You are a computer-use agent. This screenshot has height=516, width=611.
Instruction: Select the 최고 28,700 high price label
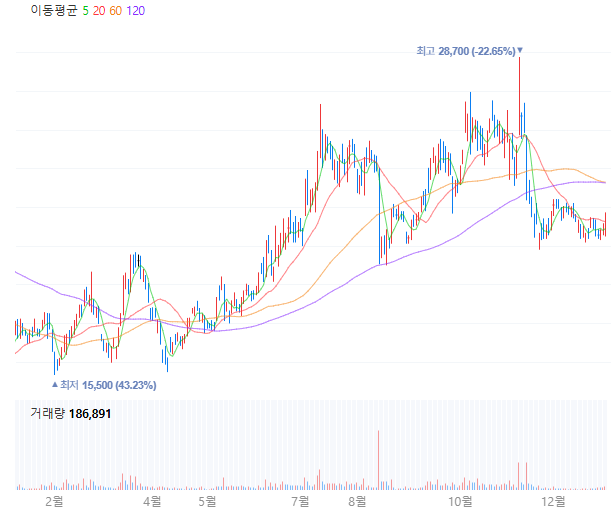click(x=465, y=50)
